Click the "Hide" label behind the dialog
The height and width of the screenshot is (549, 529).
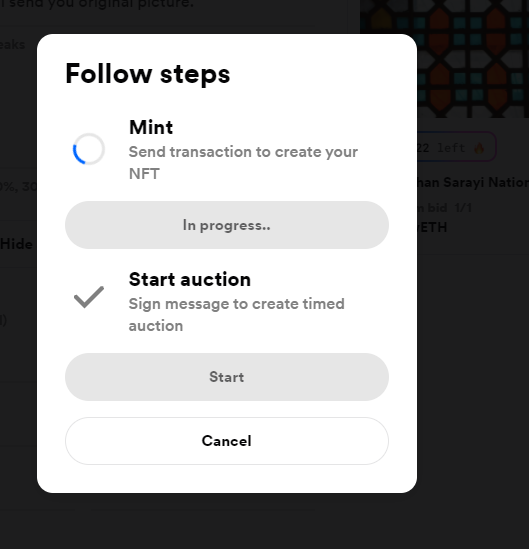tap(16, 244)
